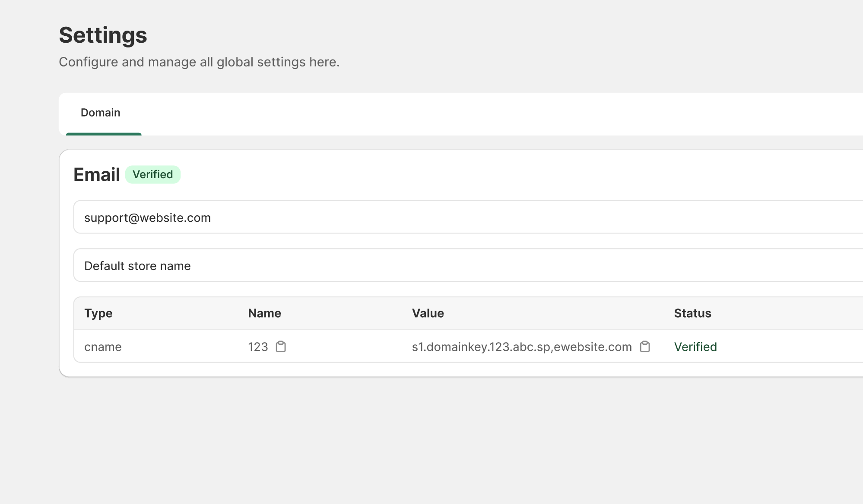This screenshot has height=504, width=863.
Task: Click the s1.domainkey.123.abc.sp,ewebsite.com value text
Action: (521, 347)
